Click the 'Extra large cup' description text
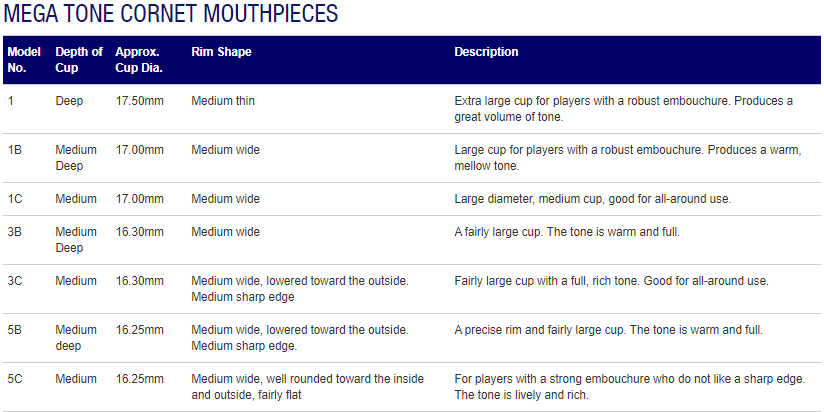 tap(624, 109)
